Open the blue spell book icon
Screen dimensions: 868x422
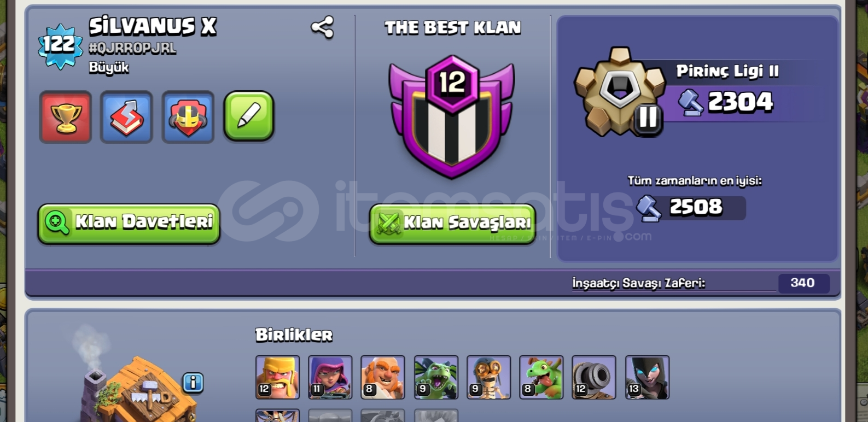coord(126,117)
